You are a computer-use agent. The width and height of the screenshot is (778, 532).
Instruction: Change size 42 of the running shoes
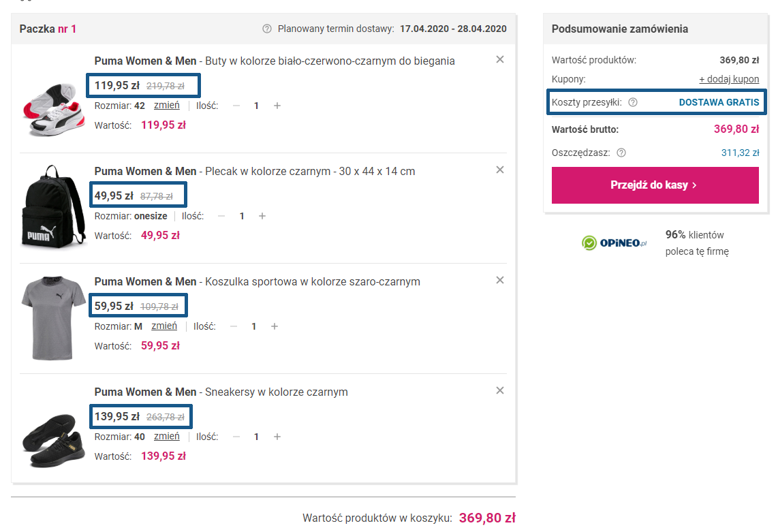(167, 106)
